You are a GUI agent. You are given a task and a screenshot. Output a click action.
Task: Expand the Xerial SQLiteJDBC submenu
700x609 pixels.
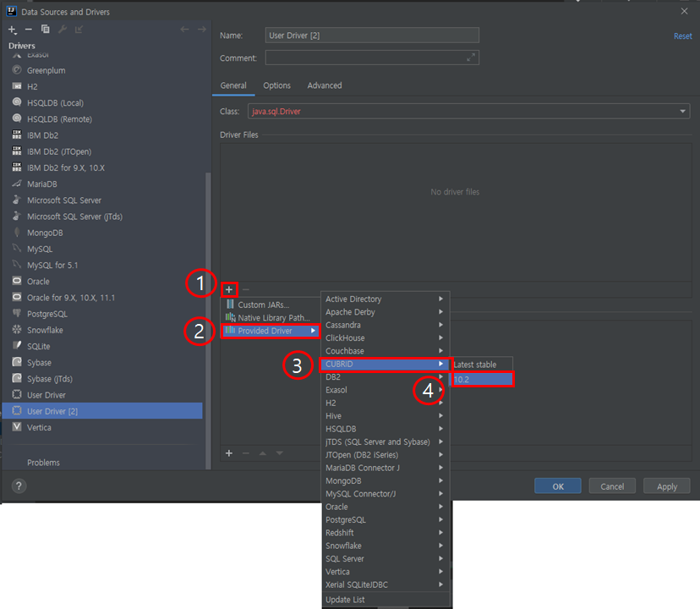tap(386, 584)
